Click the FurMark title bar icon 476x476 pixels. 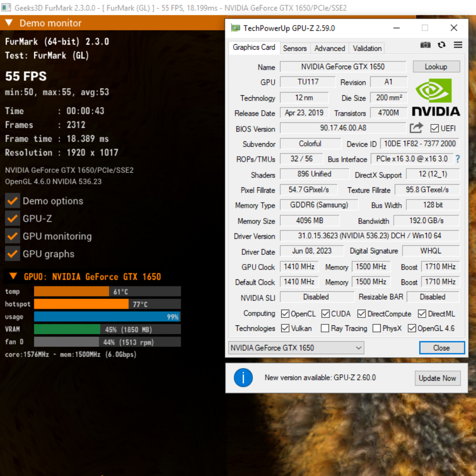click(x=6, y=7)
